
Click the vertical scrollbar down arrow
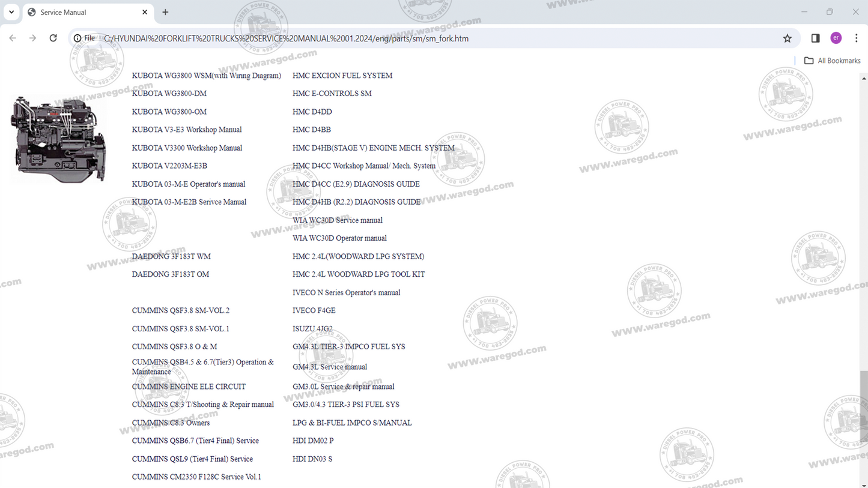click(x=864, y=484)
